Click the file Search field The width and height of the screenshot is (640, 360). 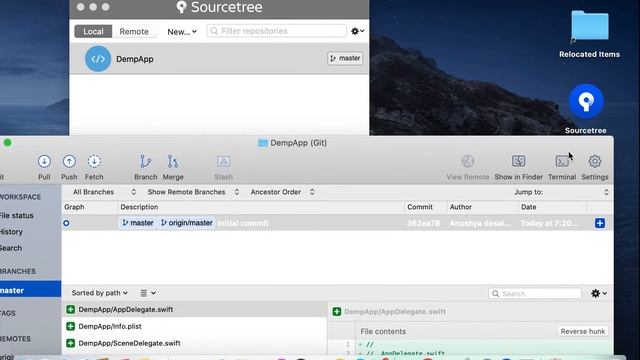coord(535,293)
